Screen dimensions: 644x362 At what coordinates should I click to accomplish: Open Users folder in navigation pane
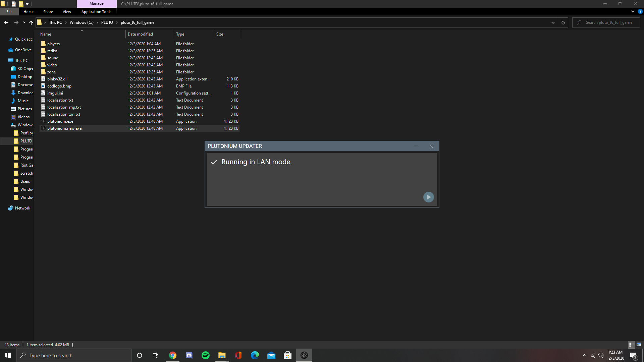[22, 181]
